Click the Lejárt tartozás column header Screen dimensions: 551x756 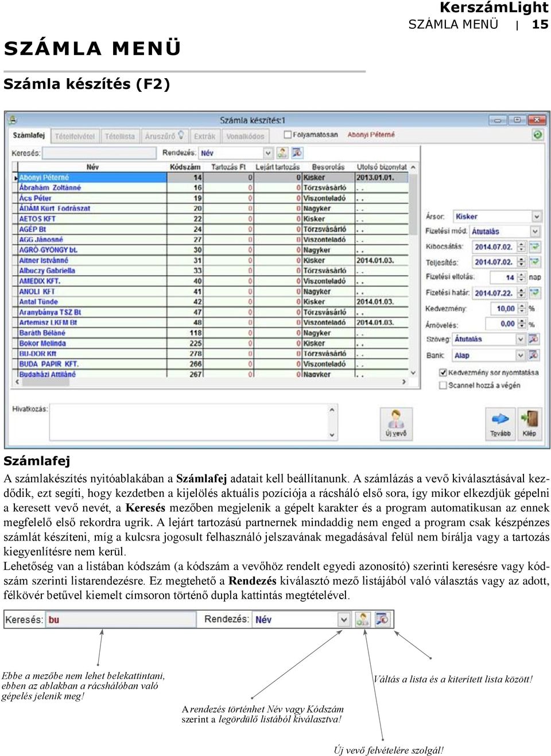278,167
